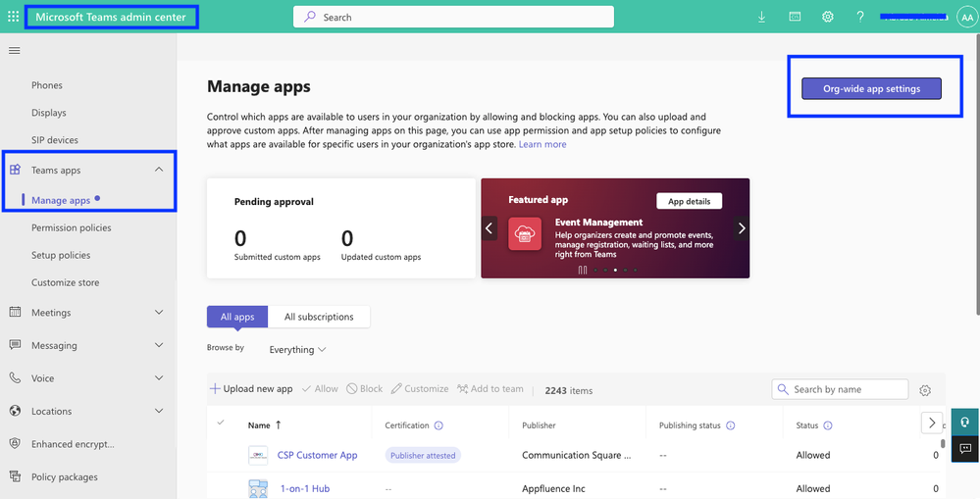Open the headset support widget
The width and height of the screenshot is (980, 499).
tap(965, 422)
